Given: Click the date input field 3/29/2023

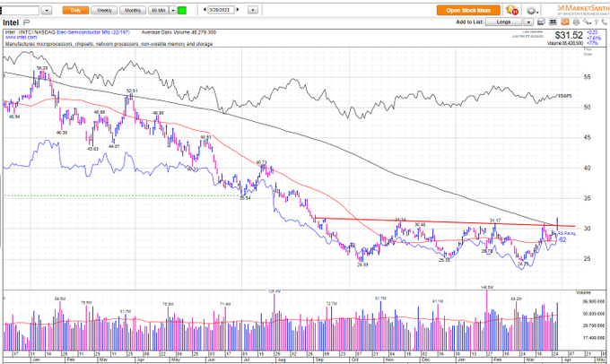Looking at the screenshot, I should [221, 10].
